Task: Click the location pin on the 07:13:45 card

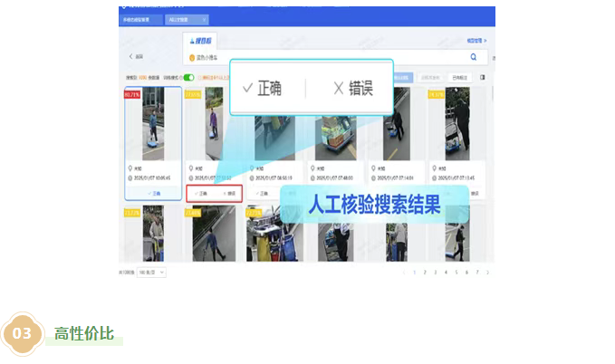Action: click(x=434, y=168)
